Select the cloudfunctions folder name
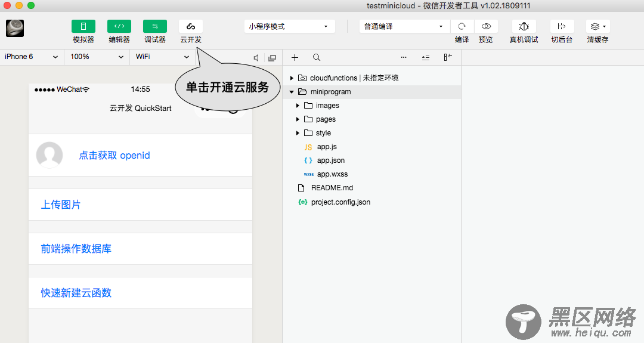Image resolution: width=644 pixels, height=343 pixels. pos(333,78)
